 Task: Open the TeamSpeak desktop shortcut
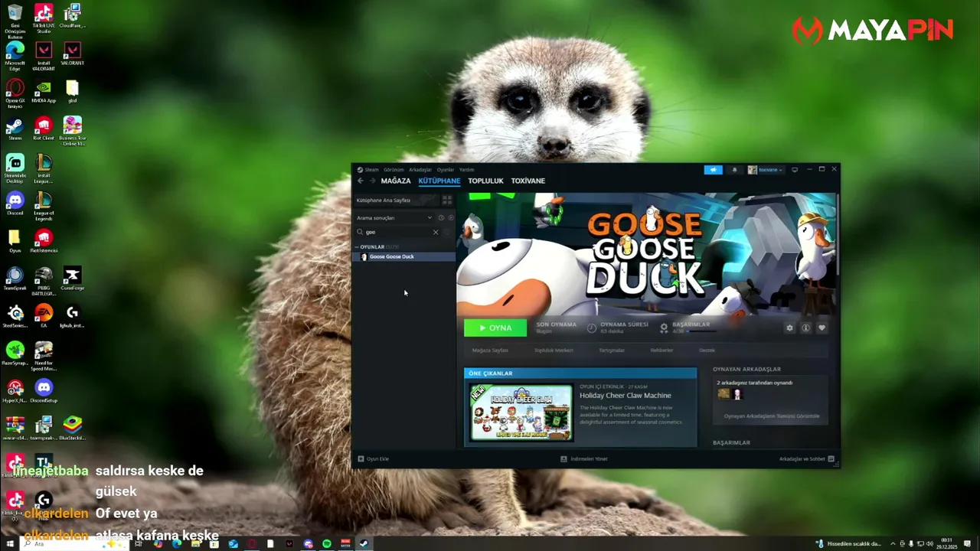[x=15, y=279]
